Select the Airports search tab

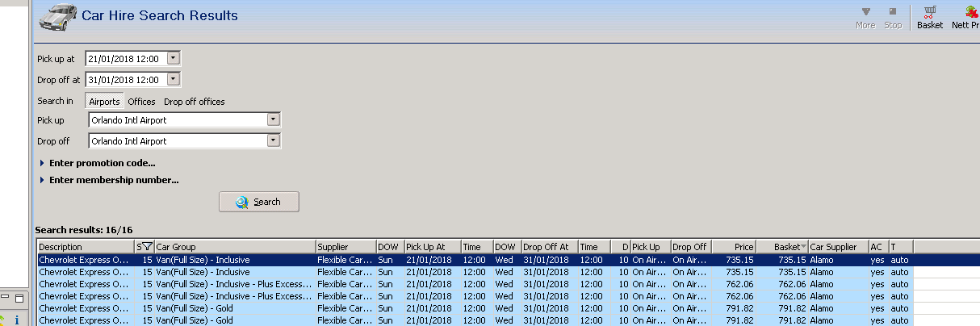pos(104,102)
